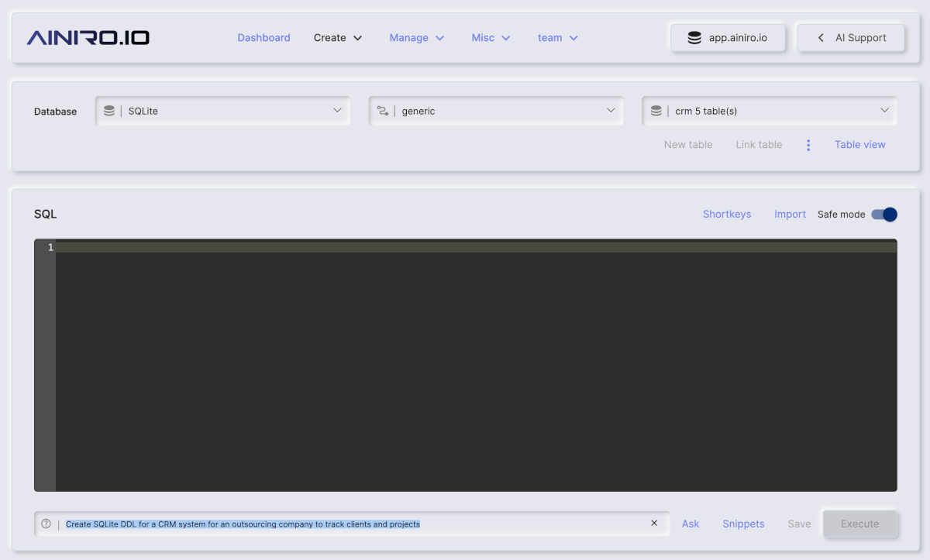This screenshot has width=930, height=560.
Task: Expand the SQLite database type dropdown
Action: pos(222,111)
